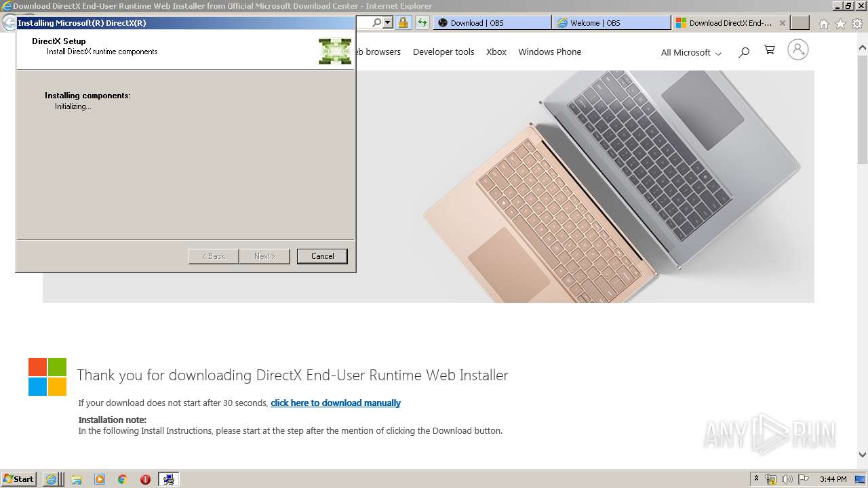The height and width of the screenshot is (488, 868).
Task: Launch Google Chrome from taskbar
Action: pyautogui.click(x=123, y=479)
